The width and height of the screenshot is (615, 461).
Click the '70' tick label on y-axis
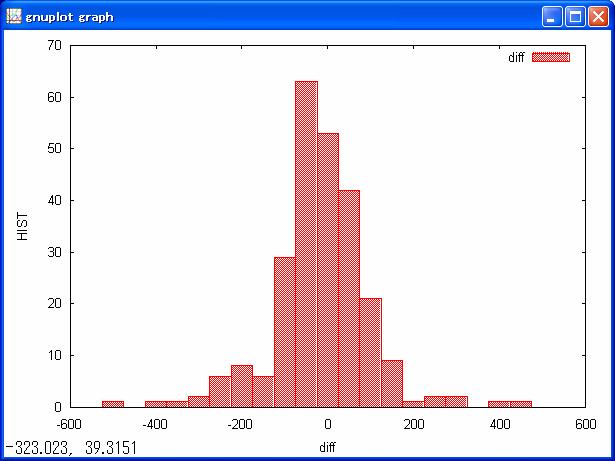54,46
